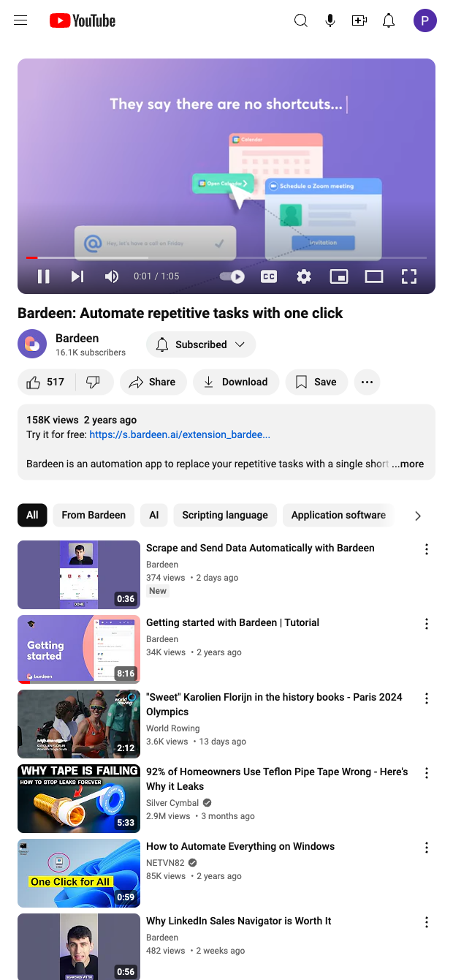Toggle closed captions (CC)
The image size is (453, 980).
coord(269,276)
